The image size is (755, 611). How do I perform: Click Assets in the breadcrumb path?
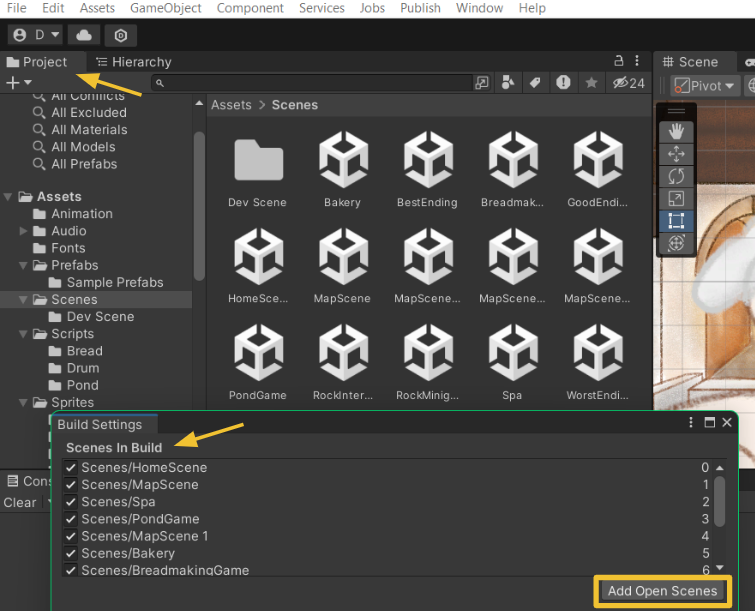click(231, 105)
